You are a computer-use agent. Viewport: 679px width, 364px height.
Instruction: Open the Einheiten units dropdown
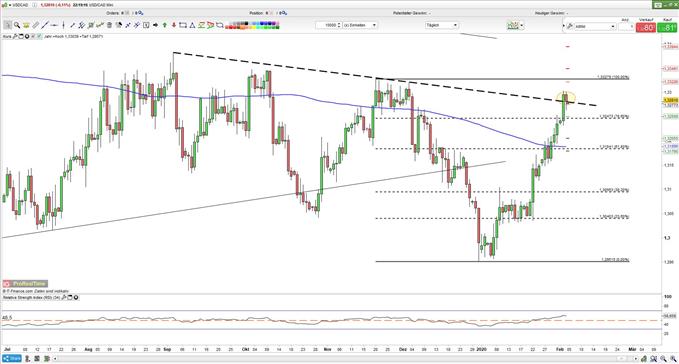pos(360,25)
